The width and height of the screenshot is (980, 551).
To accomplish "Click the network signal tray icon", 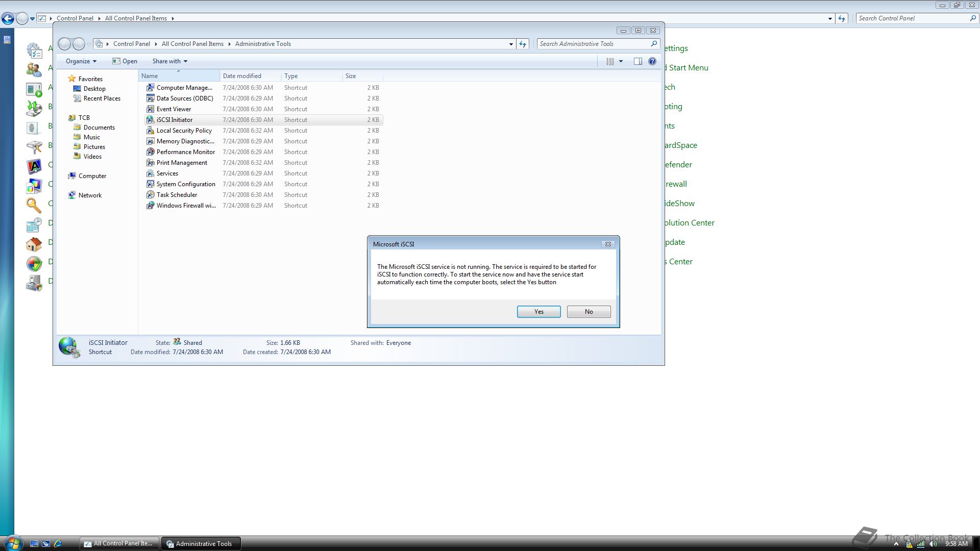I will [921, 544].
